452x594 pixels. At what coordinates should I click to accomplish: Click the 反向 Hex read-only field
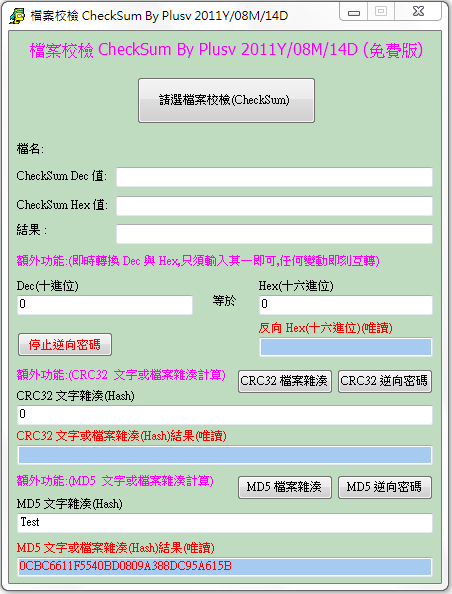[x=346, y=347]
